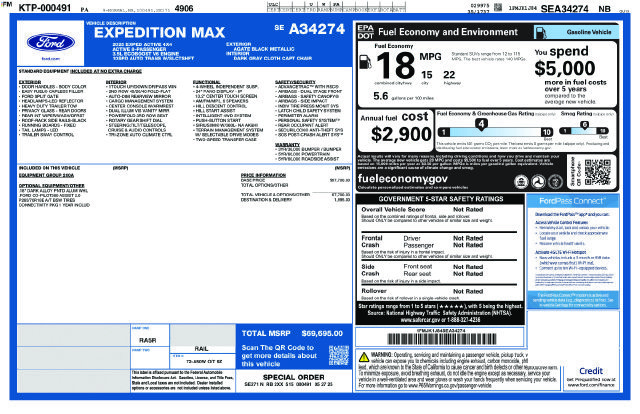Click the WARRANTY heading
640x414 pixels.
[287, 145]
